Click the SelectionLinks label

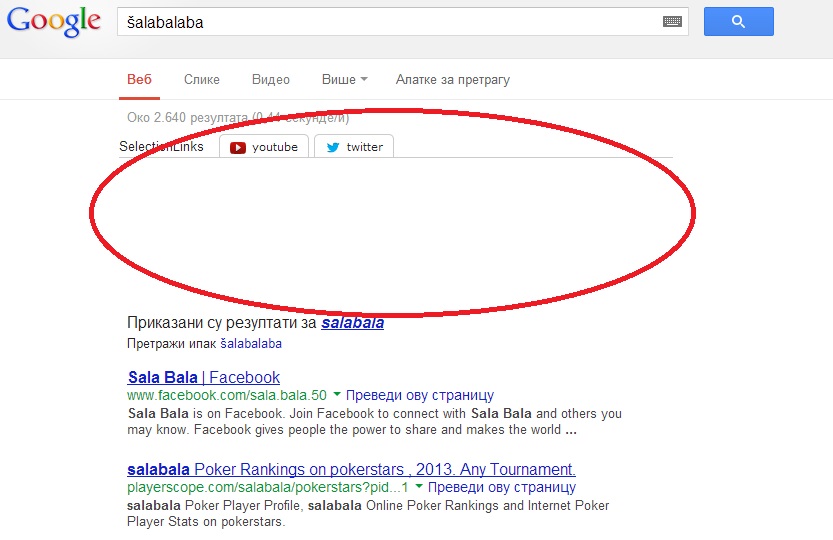pos(161,147)
